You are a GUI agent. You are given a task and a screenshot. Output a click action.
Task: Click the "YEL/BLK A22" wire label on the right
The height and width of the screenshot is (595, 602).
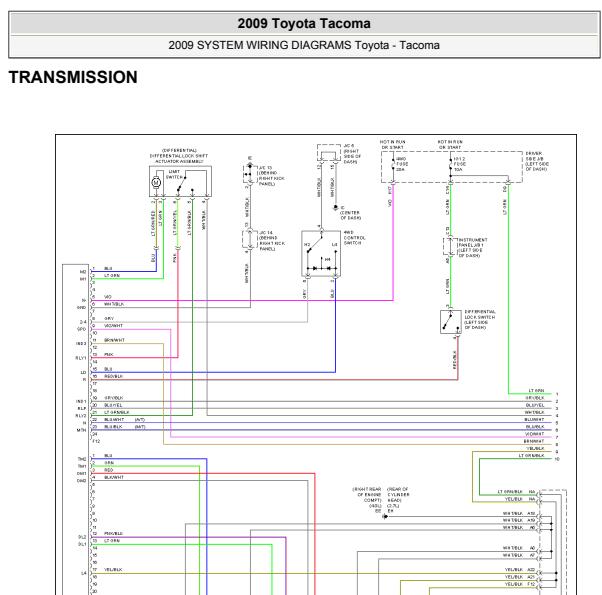[520, 570]
